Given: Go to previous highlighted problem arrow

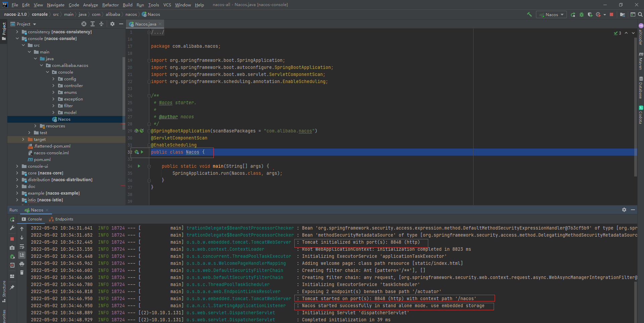Looking at the screenshot, I should pos(626,33).
